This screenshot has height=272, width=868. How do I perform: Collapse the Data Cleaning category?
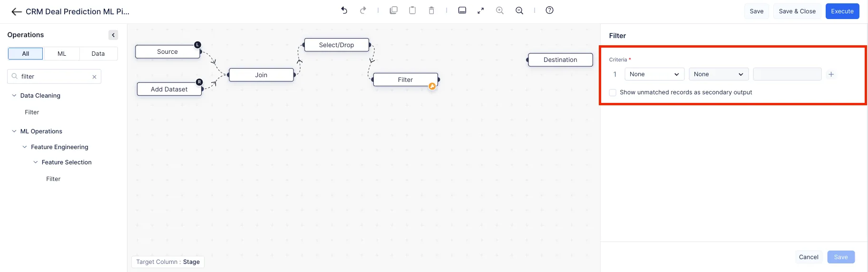pos(14,96)
